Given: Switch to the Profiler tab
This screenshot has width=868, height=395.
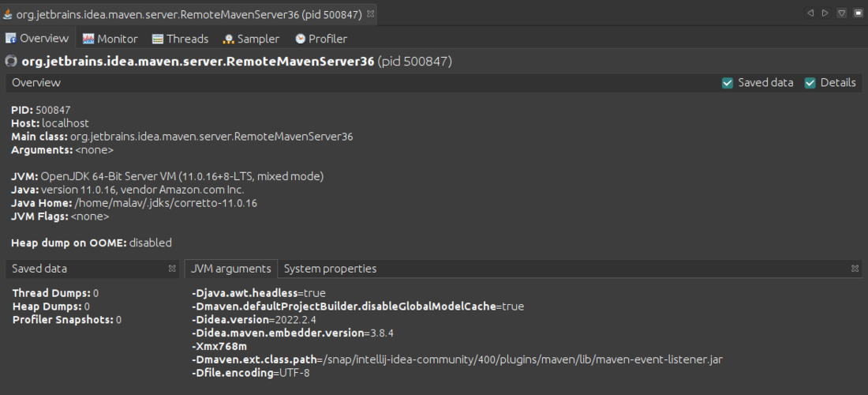Looking at the screenshot, I should click(x=321, y=39).
